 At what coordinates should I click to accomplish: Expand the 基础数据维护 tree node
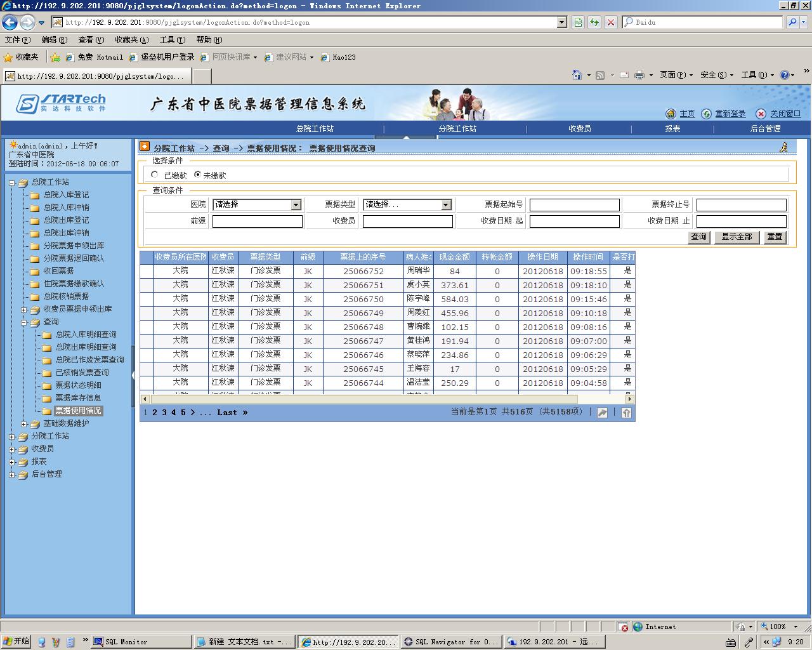[x=23, y=424]
